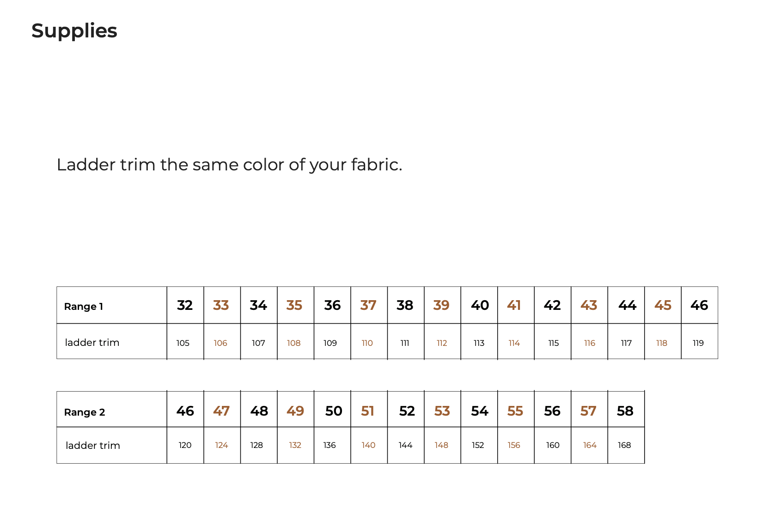This screenshot has height=532, width=781.
Task: Select size 40 column header
Action: click(480, 305)
